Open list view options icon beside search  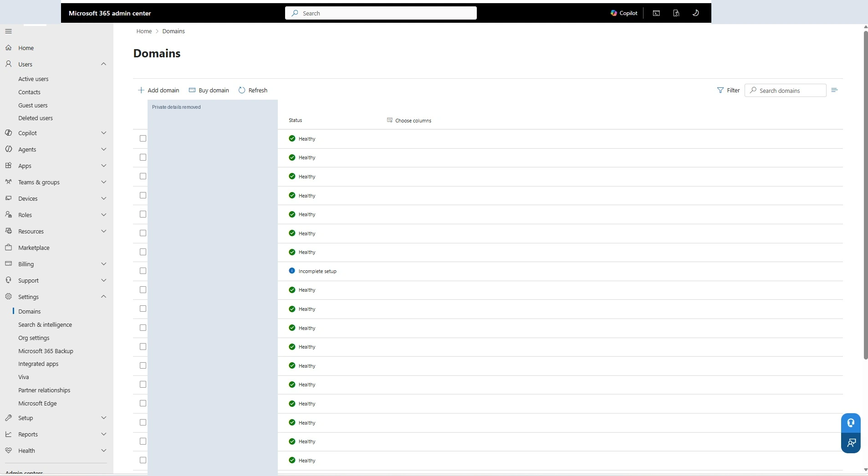834,90
